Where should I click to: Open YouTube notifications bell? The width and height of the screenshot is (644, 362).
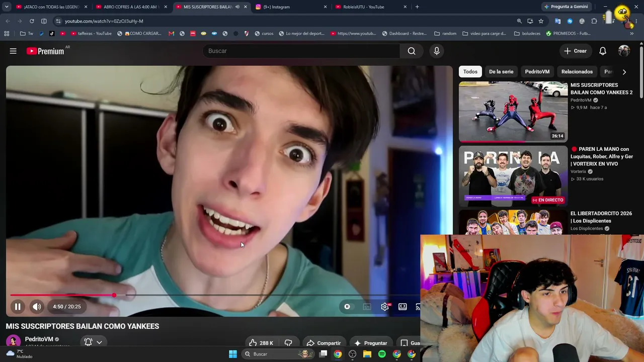[603, 51]
